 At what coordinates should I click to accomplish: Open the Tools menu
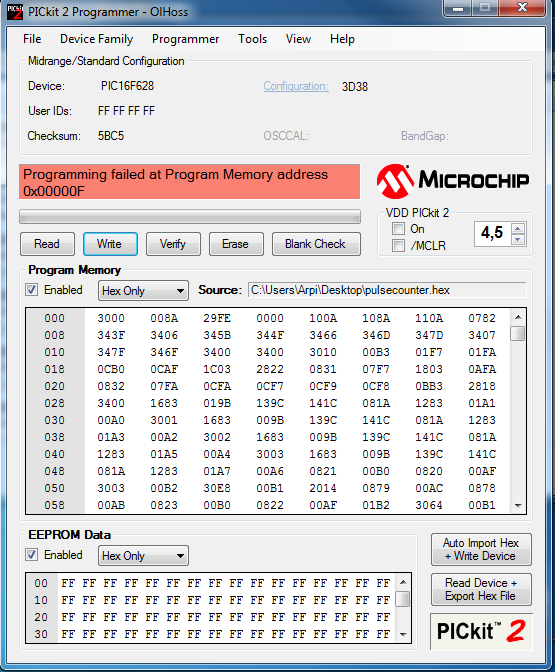pyautogui.click(x=252, y=39)
